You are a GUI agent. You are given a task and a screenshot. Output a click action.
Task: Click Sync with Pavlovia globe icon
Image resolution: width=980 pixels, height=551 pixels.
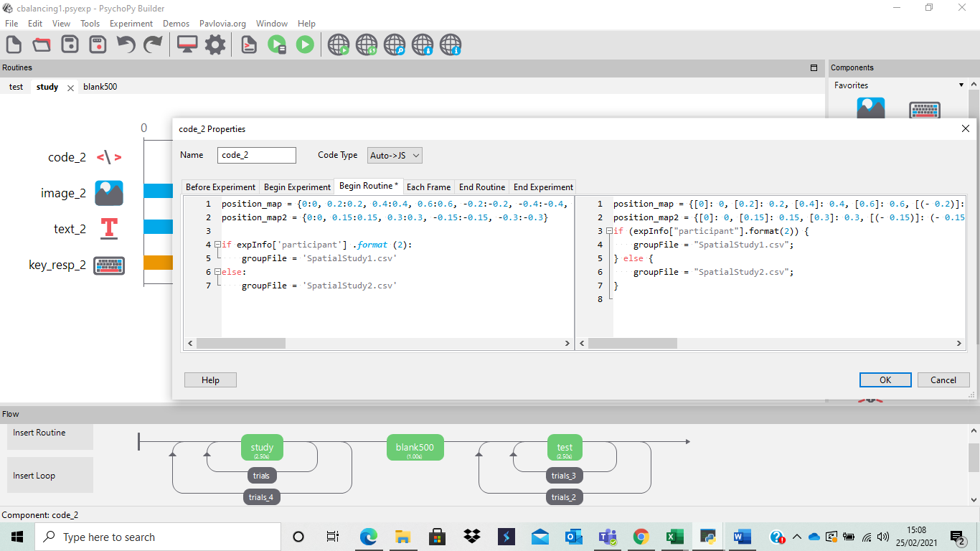tap(367, 45)
